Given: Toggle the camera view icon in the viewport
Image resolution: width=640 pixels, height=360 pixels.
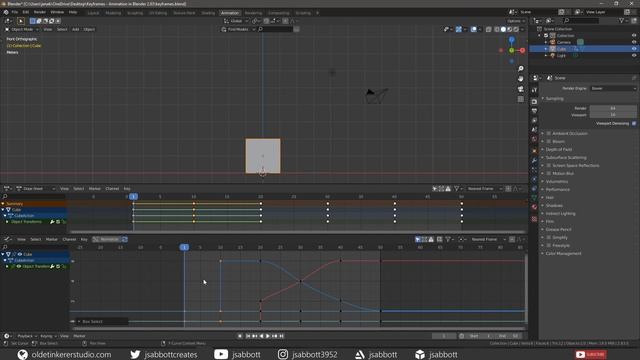Looking at the screenshot, I should point(520,89).
